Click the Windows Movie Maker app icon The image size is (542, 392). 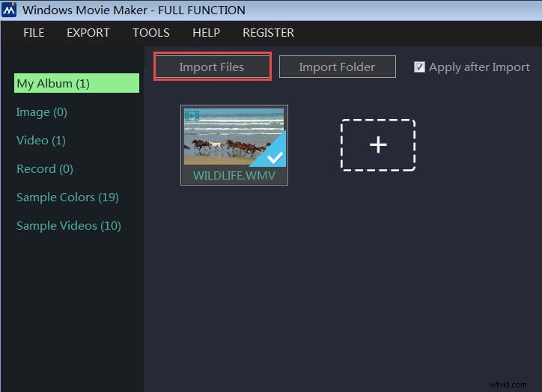(9, 9)
